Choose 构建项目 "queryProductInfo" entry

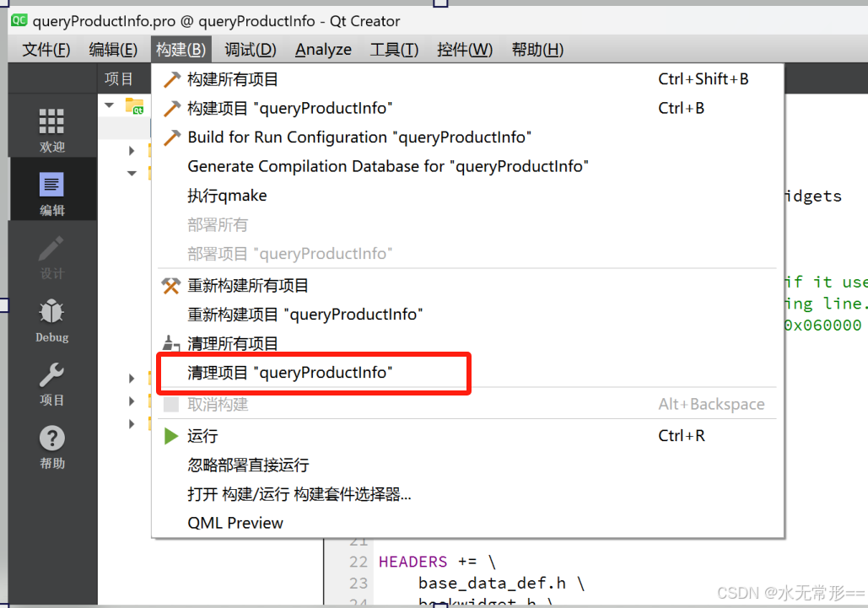pos(467,108)
